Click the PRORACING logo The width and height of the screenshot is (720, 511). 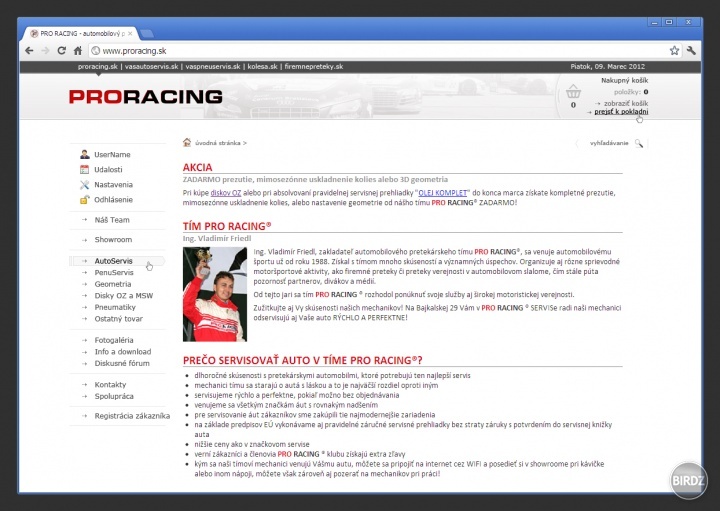[146, 96]
